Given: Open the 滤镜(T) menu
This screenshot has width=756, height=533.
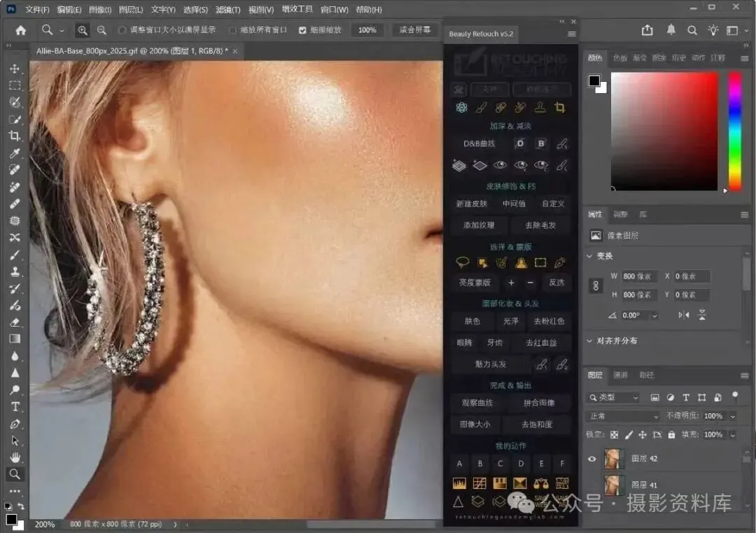Looking at the screenshot, I should pos(227,9).
